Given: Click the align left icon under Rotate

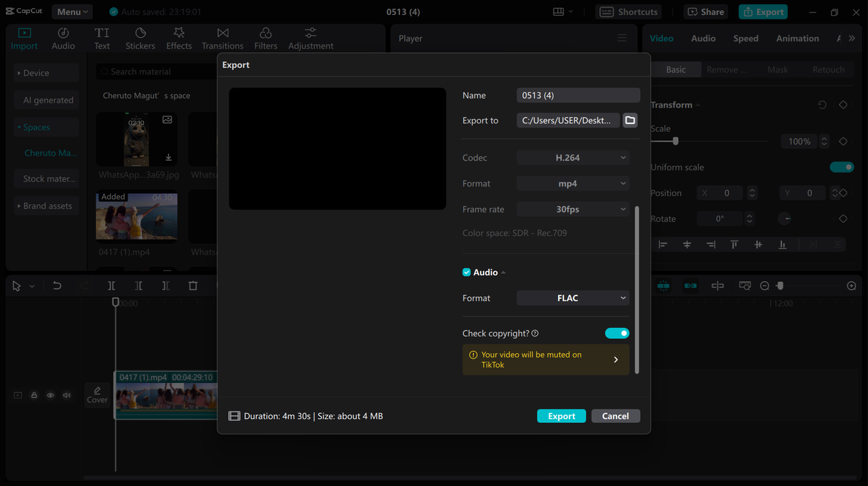Looking at the screenshot, I should 663,245.
